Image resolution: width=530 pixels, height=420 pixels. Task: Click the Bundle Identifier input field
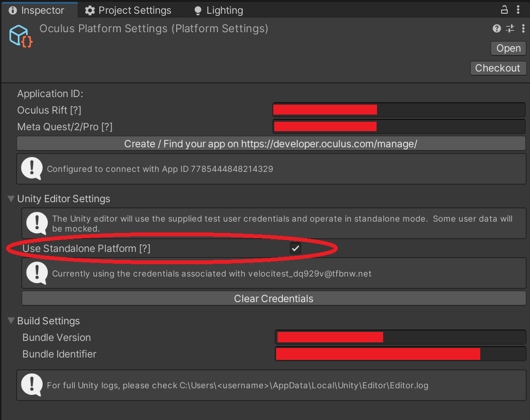pos(401,354)
